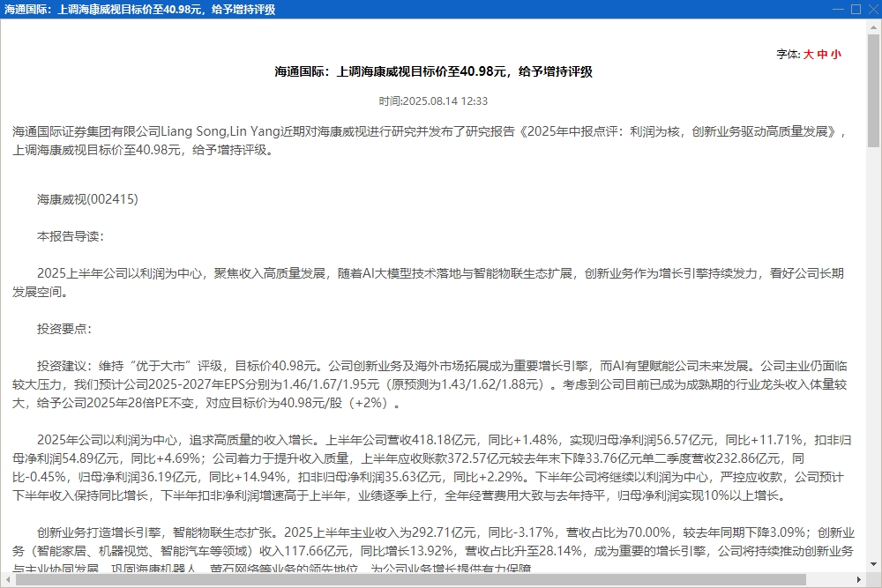Click the vertical scrollbar thumb
The image size is (882, 588).
pos(873,90)
